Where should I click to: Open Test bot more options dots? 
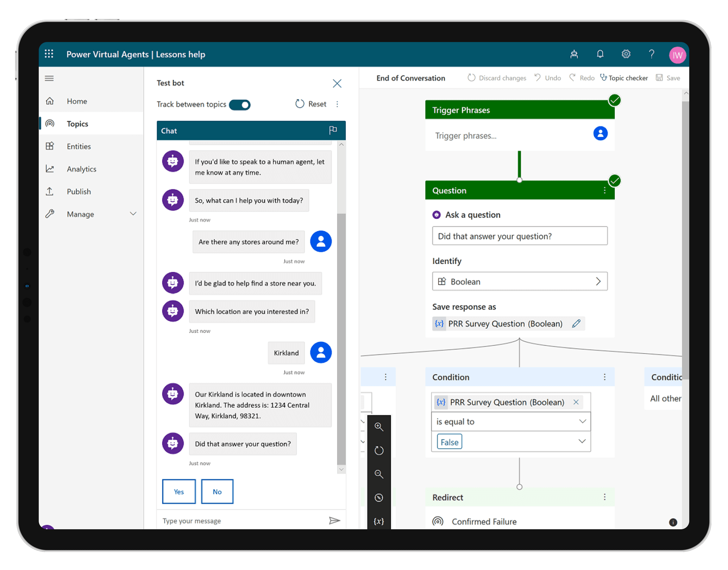[x=337, y=104]
